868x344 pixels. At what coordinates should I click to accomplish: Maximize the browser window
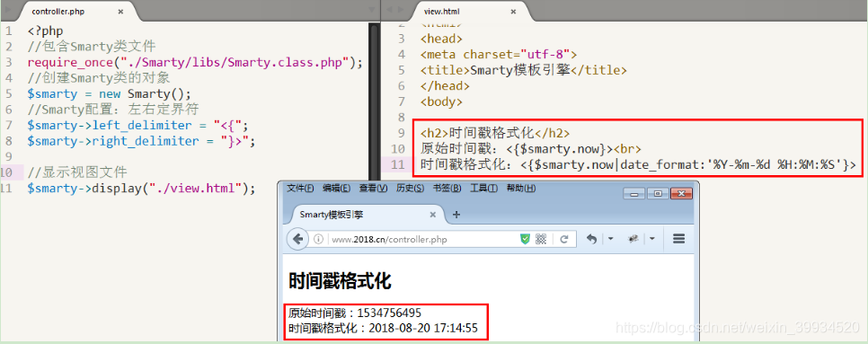tap(658, 194)
